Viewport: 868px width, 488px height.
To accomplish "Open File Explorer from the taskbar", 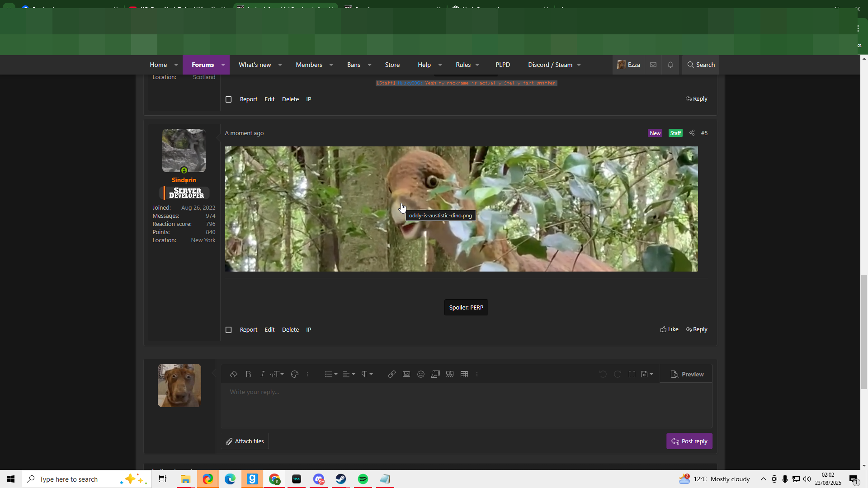I will coord(185,479).
